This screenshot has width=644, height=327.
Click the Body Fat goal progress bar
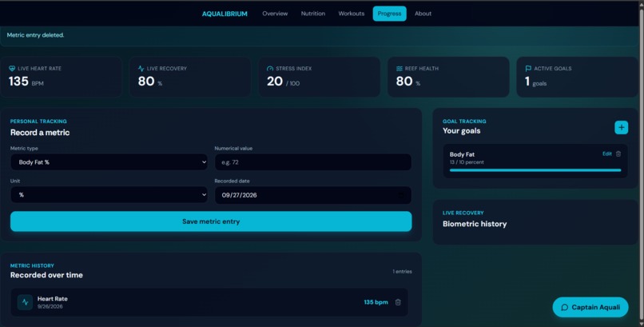pos(535,170)
